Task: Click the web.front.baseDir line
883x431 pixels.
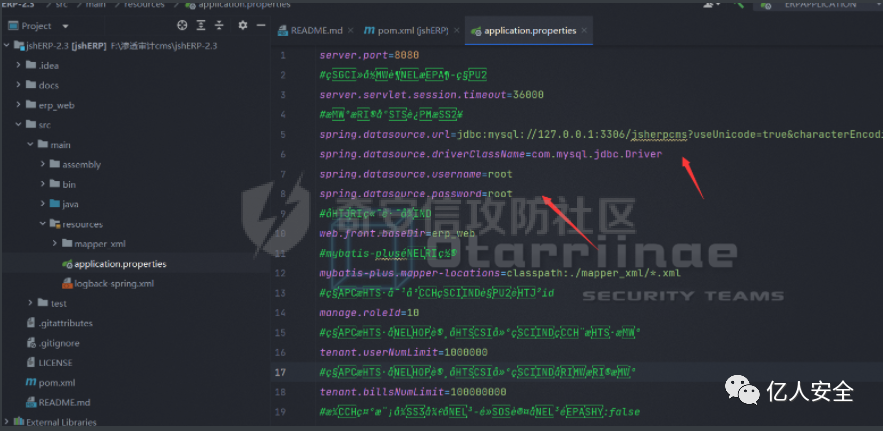Action: [x=398, y=234]
